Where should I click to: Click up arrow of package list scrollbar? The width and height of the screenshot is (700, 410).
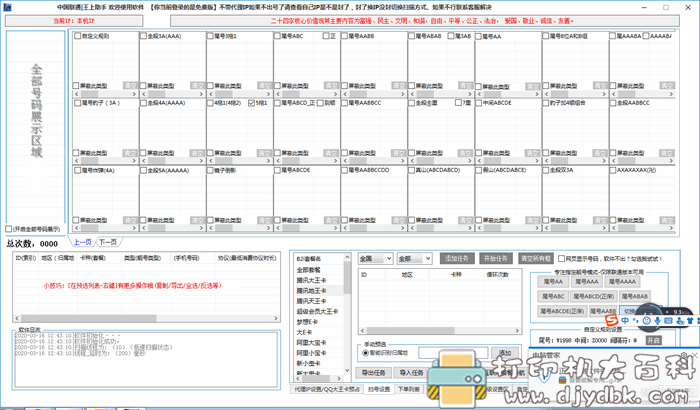347,257
